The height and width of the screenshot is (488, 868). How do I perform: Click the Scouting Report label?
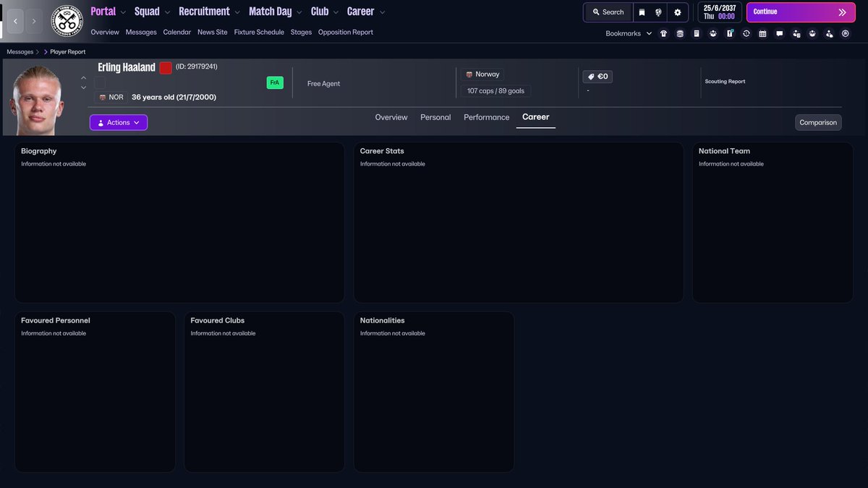point(725,82)
